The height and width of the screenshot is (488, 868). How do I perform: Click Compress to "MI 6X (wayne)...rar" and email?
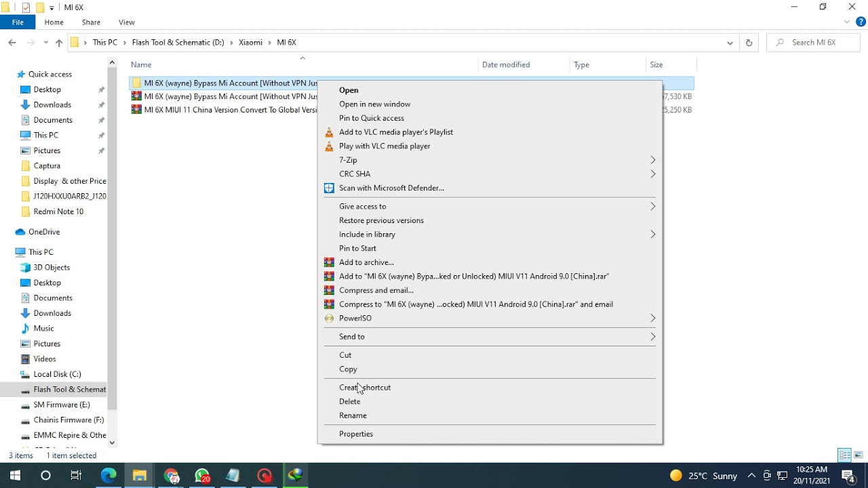[x=476, y=304]
